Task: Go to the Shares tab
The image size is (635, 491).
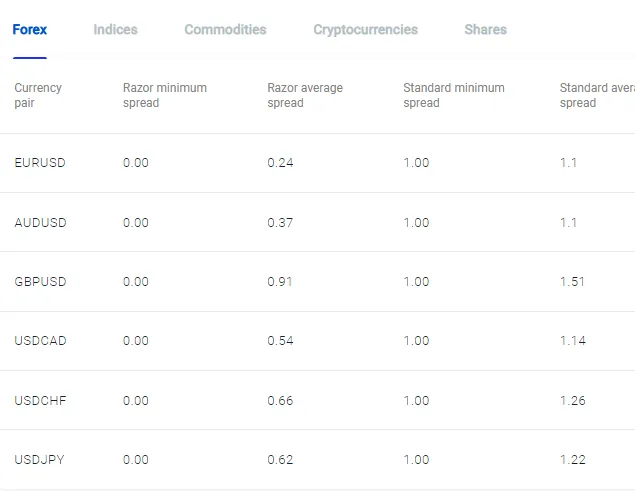Action: click(485, 30)
